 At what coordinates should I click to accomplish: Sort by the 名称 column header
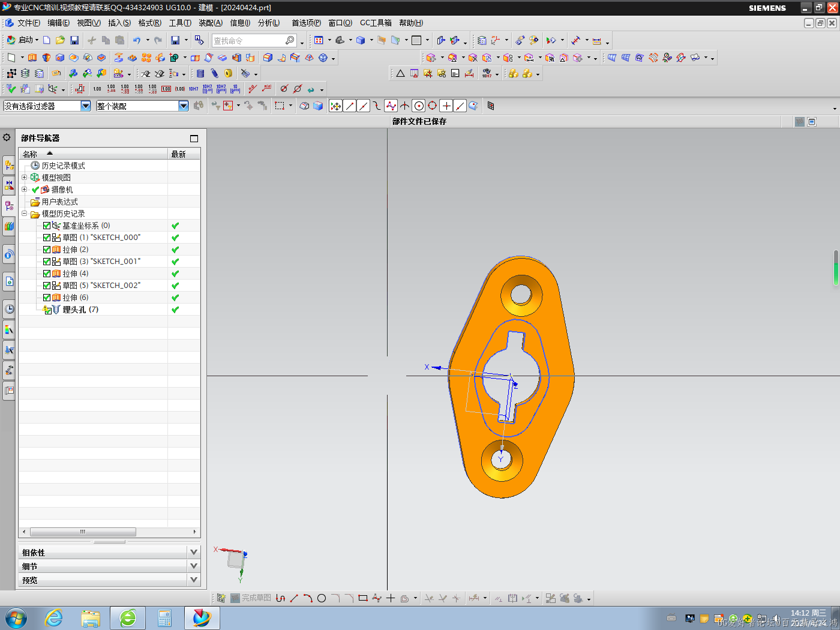click(x=93, y=154)
